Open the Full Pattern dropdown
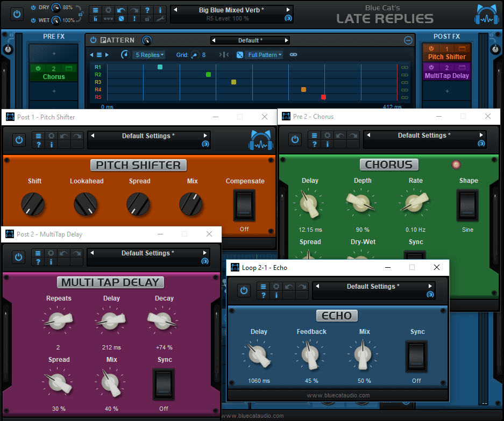This screenshot has width=504, height=421. [x=263, y=55]
